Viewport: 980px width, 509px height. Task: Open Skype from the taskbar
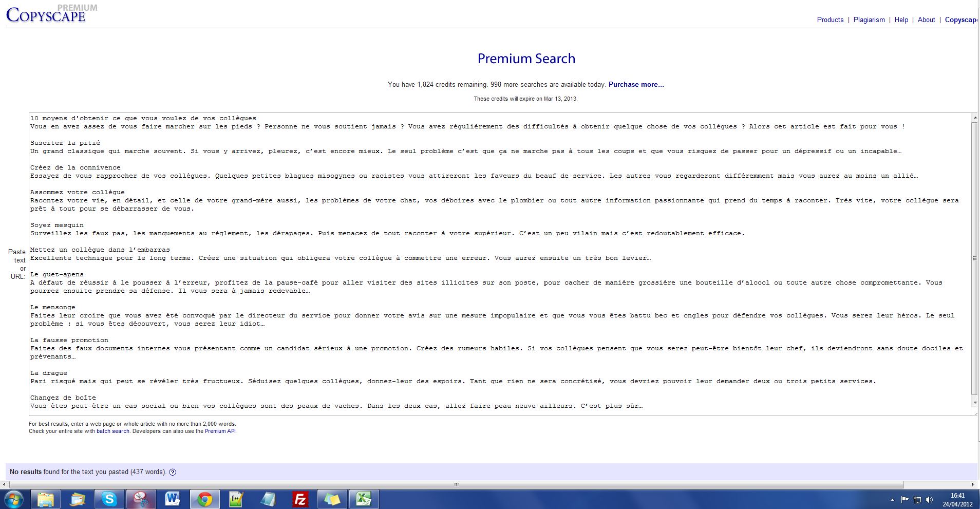click(109, 499)
